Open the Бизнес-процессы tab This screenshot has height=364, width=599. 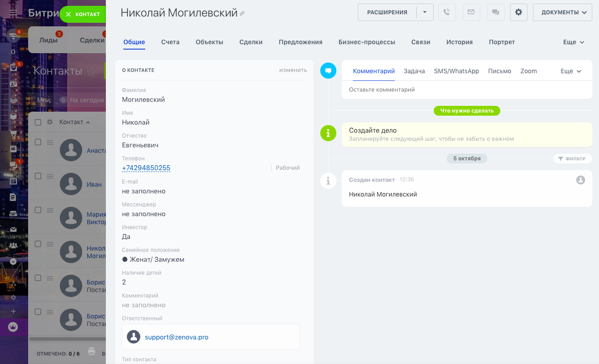click(367, 42)
